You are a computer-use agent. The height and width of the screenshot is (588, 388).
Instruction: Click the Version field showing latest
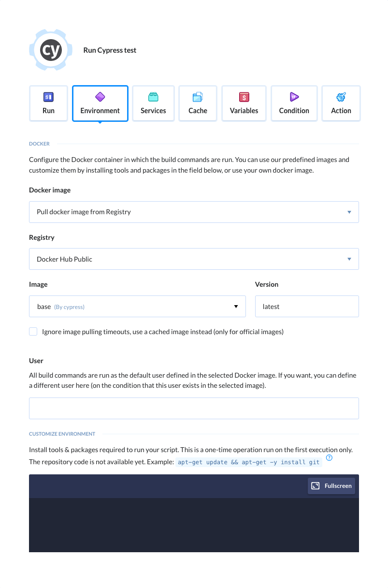(307, 306)
